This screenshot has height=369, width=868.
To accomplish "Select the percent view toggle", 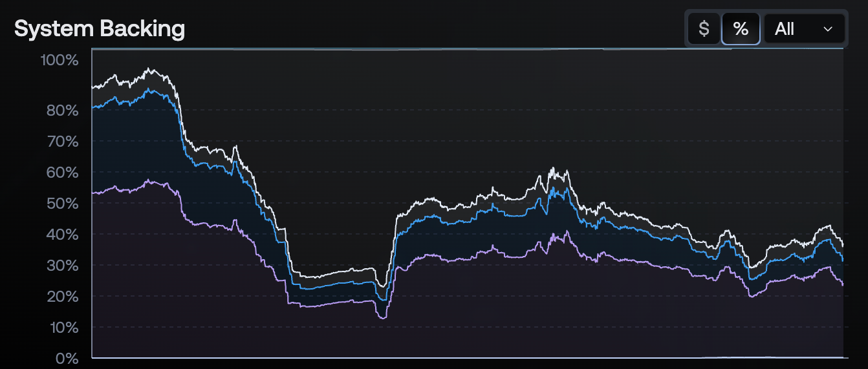I will (x=741, y=29).
